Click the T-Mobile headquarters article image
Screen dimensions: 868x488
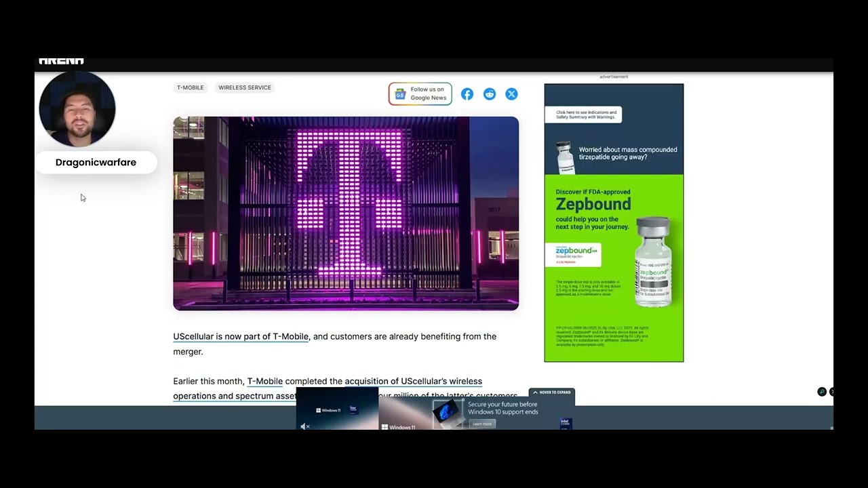coord(346,213)
